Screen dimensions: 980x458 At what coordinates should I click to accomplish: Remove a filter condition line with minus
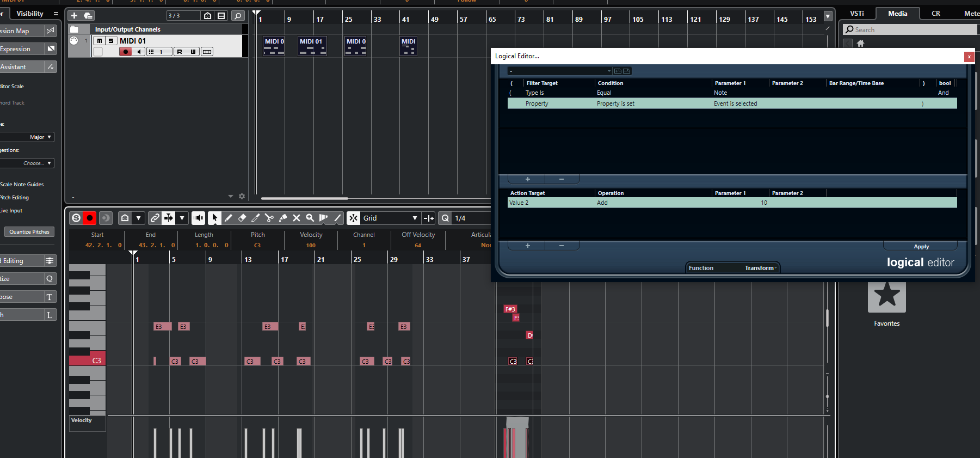point(562,179)
